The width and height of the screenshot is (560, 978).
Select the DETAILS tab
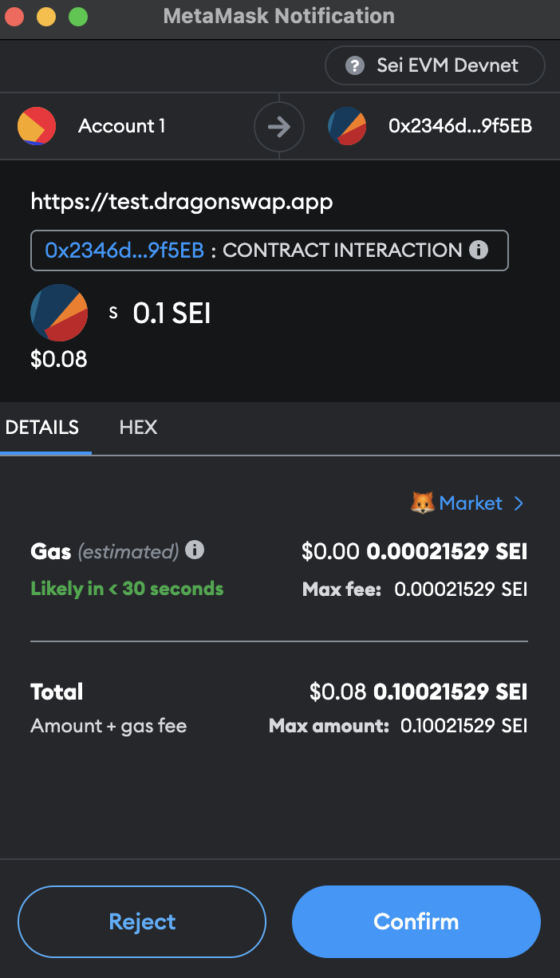[x=41, y=428]
